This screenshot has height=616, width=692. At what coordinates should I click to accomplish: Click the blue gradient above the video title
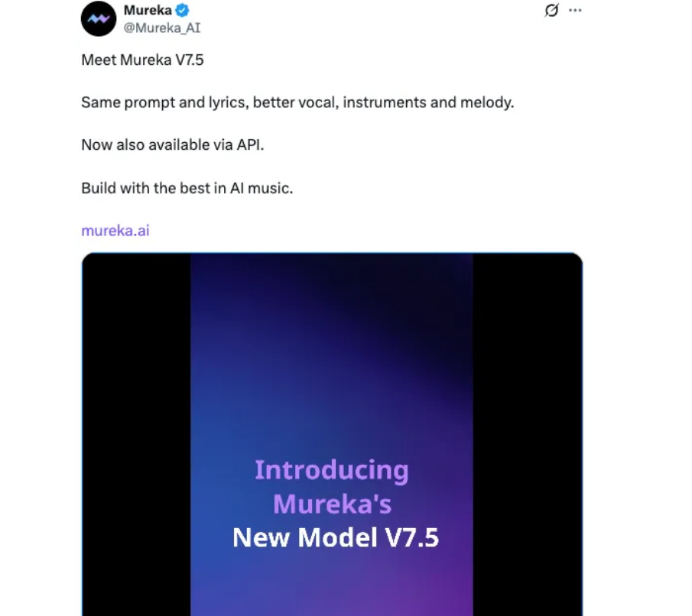tap(332, 344)
